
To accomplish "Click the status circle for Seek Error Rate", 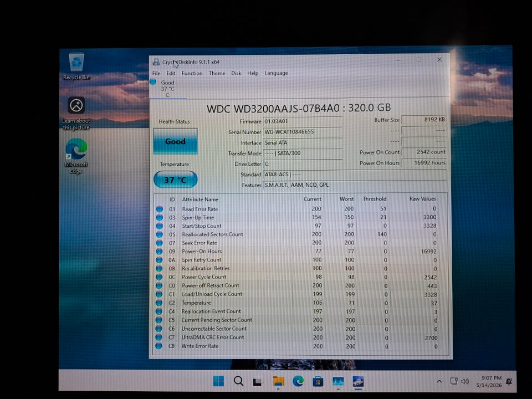I will 160,243.
